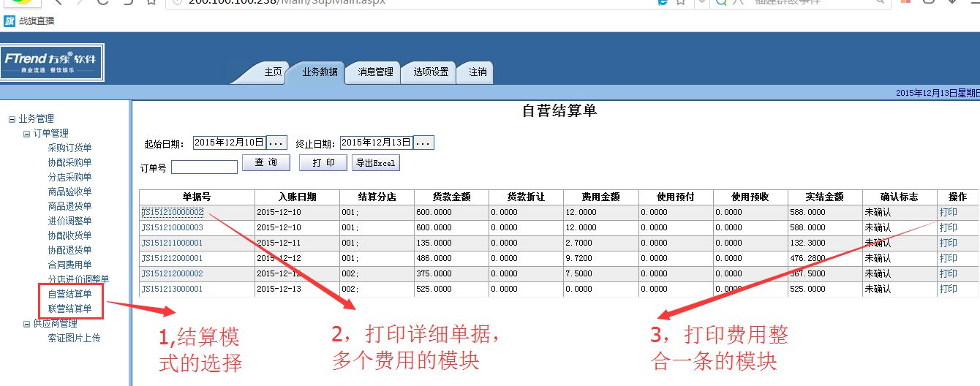Screen dimensions: 980x386
Task: Switch to the 主页 tab
Action: pyautogui.click(x=273, y=72)
